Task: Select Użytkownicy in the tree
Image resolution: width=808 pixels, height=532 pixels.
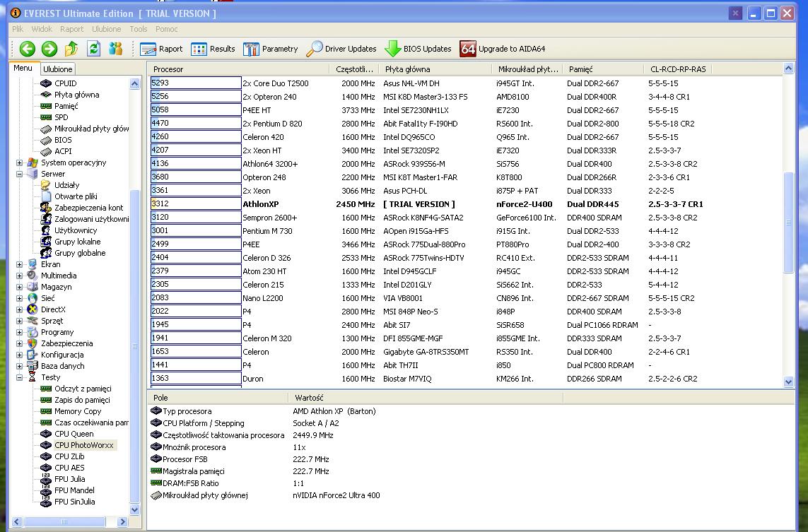Action: coord(76,231)
